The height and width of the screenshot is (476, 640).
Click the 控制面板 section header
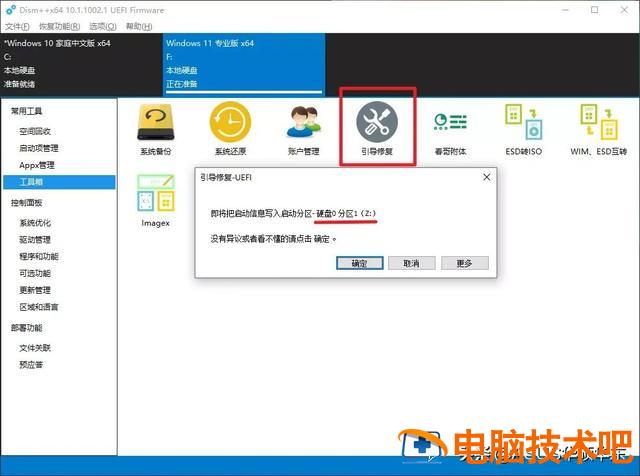pos(27,203)
